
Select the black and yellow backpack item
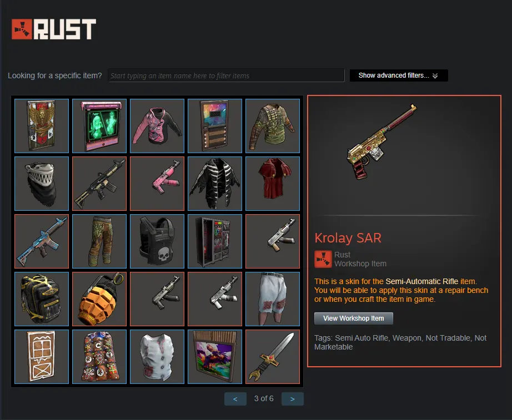click(42, 299)
